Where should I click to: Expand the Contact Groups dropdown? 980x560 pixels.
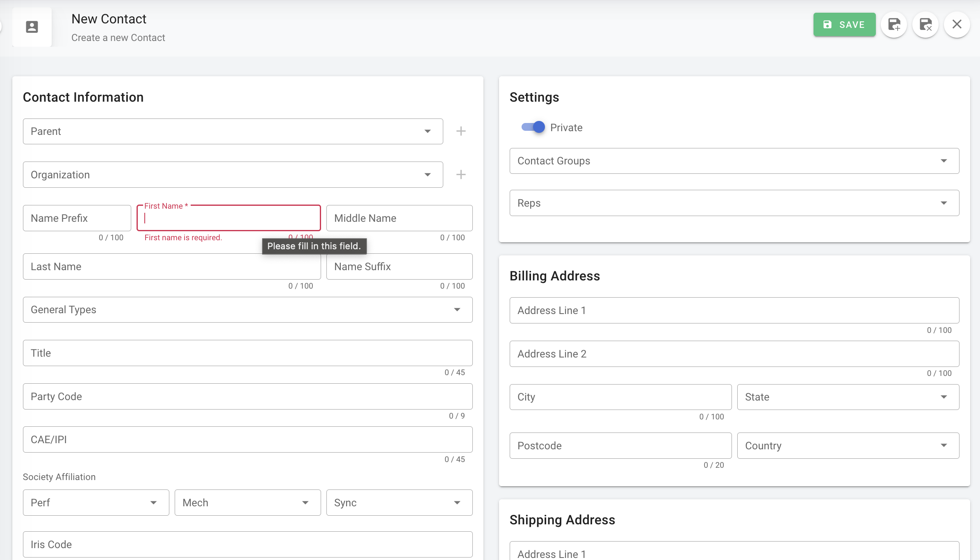coord(734,161)
